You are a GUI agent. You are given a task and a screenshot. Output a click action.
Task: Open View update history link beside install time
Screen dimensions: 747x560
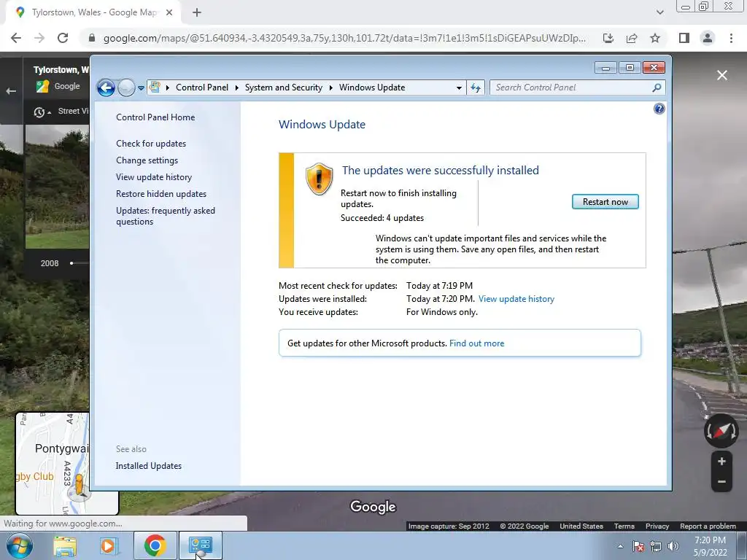point(516,299)
